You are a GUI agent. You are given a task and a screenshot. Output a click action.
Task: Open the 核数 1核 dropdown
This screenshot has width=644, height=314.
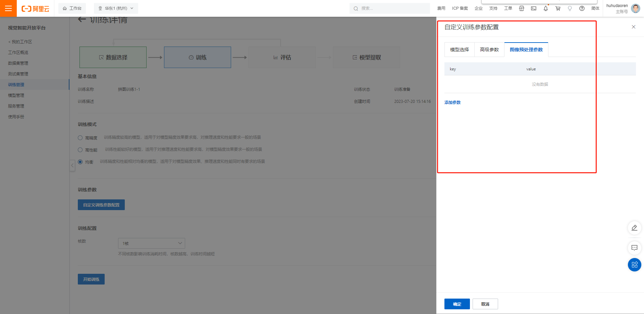[152, 243]
